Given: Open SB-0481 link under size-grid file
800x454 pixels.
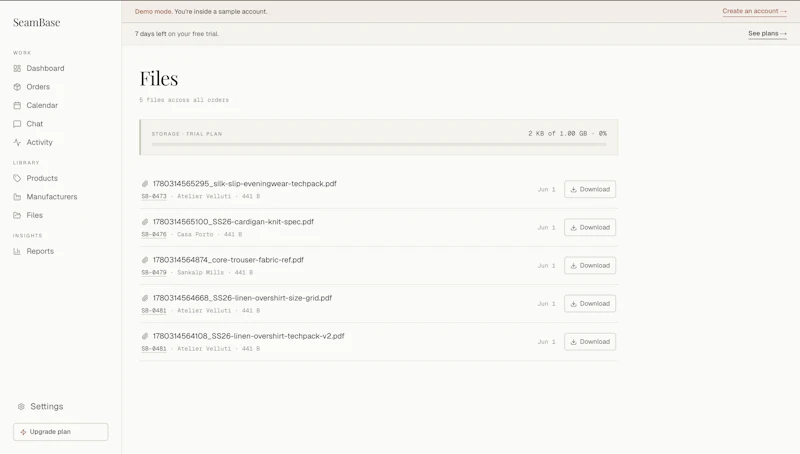Looking at the screenshot, I should (x=154, y=311).
